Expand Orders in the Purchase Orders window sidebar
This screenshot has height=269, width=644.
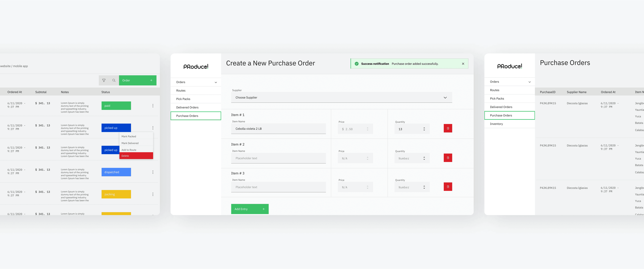[x=509, y=82]
